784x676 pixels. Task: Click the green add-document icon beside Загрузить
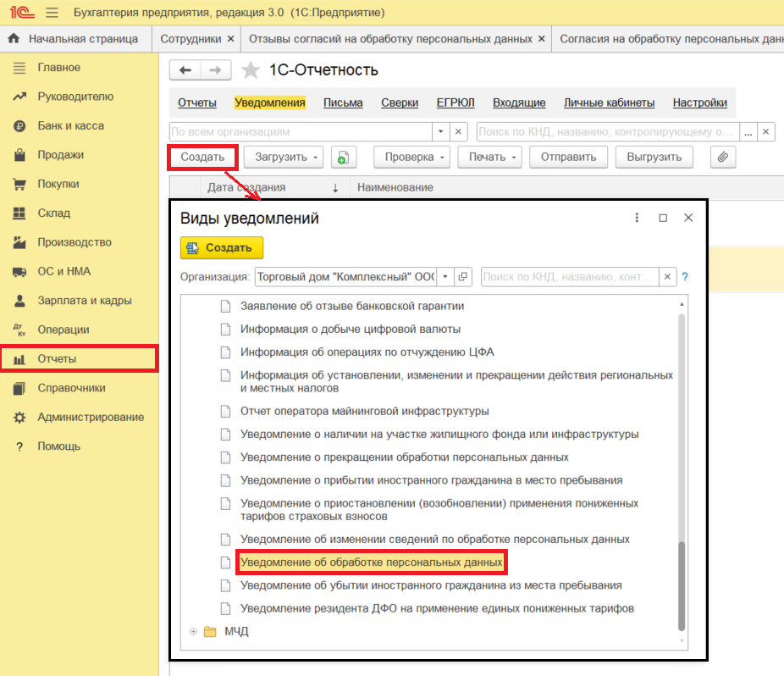343,157
